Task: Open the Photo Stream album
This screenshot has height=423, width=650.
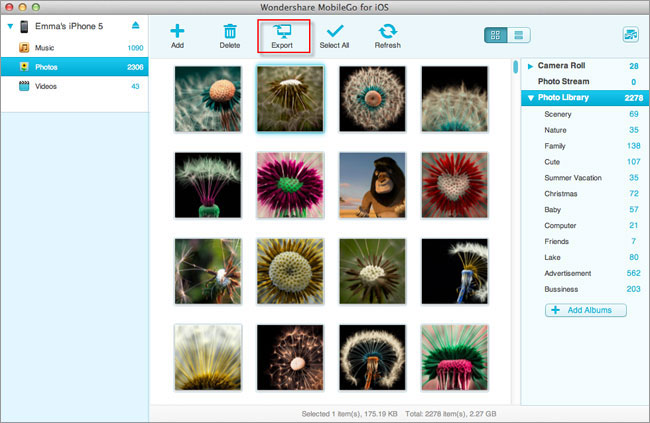Action: pyautogui.click(x=585, y=82)
